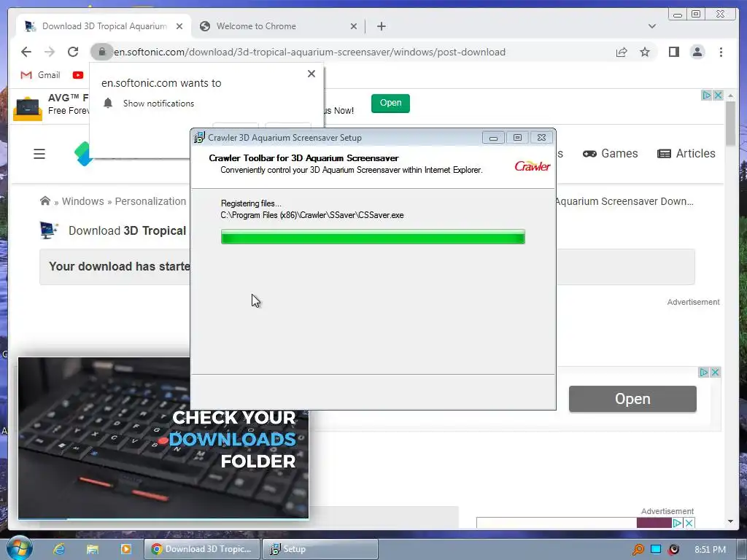Open Personalization breadcrumb link

[x=150, y=201]
